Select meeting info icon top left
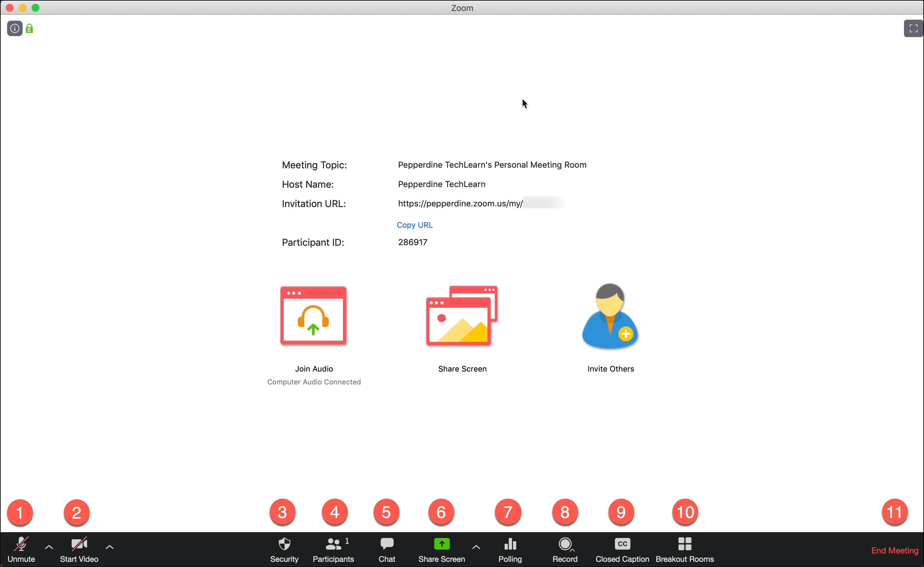 (x=15, y=28)
